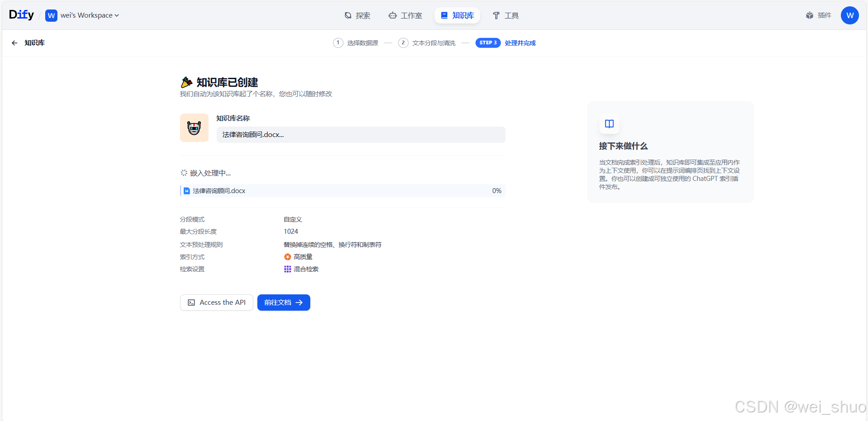Click the back arrow next to 知识库
The height and width of the screenshot is (421, 868).
(x=14, y=43)
